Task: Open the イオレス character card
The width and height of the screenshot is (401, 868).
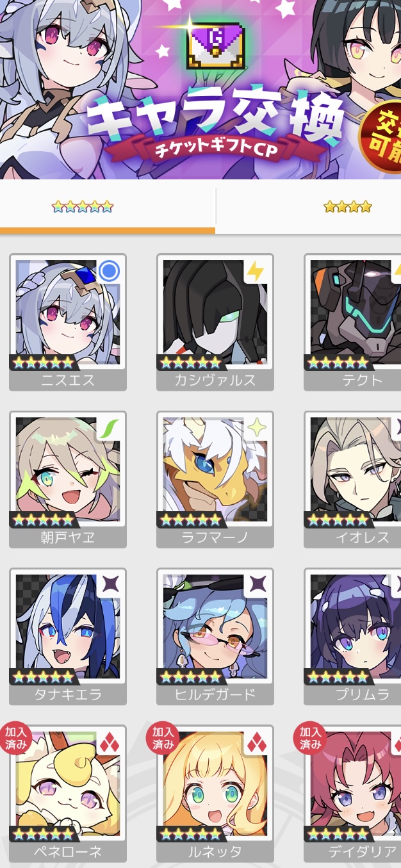Action: coord(352,479)
